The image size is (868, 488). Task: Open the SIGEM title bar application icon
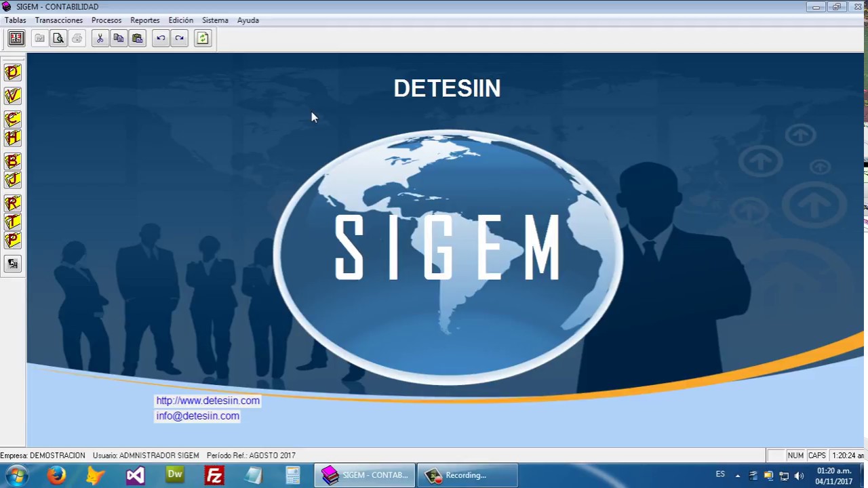point(7,7)
